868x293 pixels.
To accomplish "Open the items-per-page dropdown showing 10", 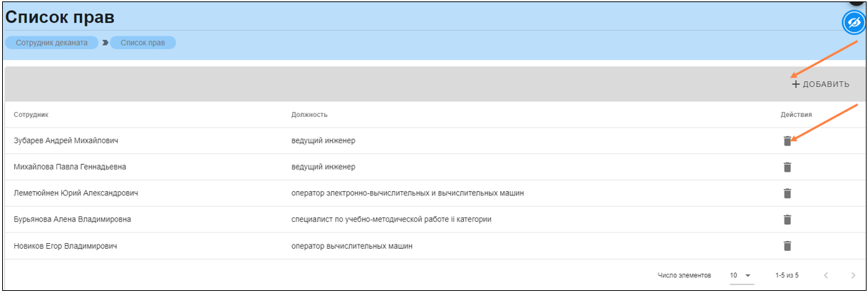I will tap(740, 275).
